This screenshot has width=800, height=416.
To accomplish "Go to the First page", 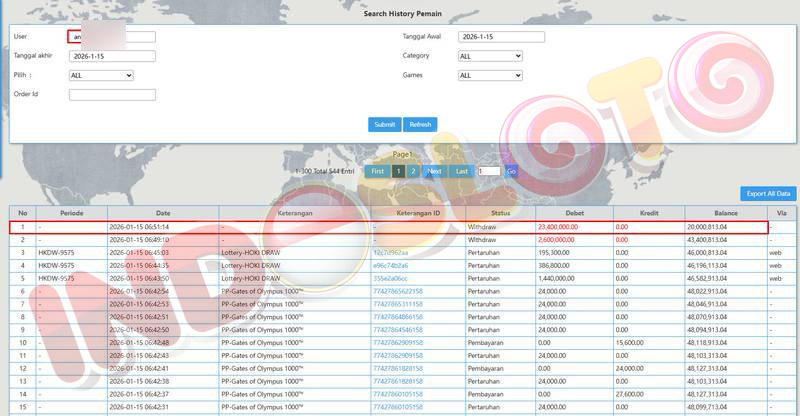I will [376, 171].
